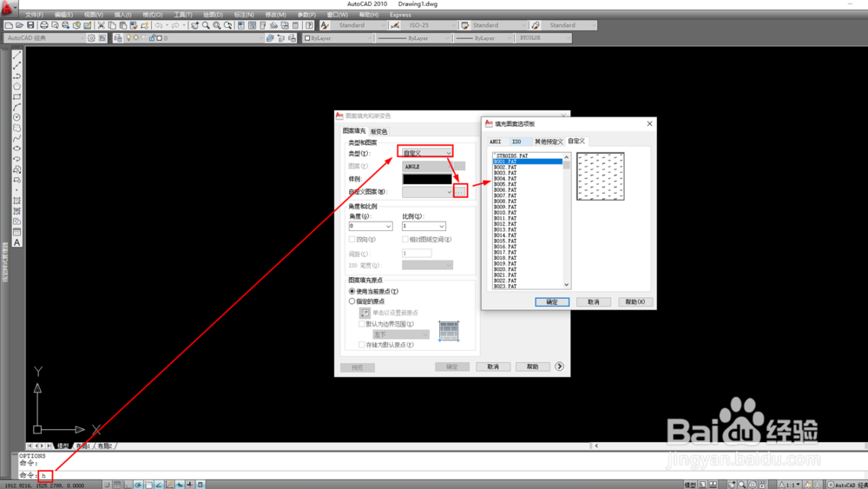Switch to the ANSI tab
Screen dimensions: 868x489
click(x=496, y=142)
